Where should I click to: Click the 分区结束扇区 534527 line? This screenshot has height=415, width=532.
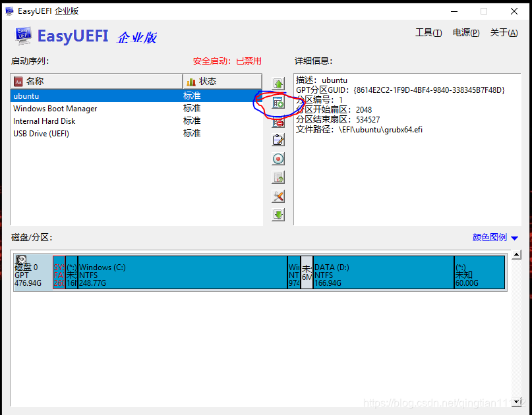pyautogui.click(x=338, y=120)
